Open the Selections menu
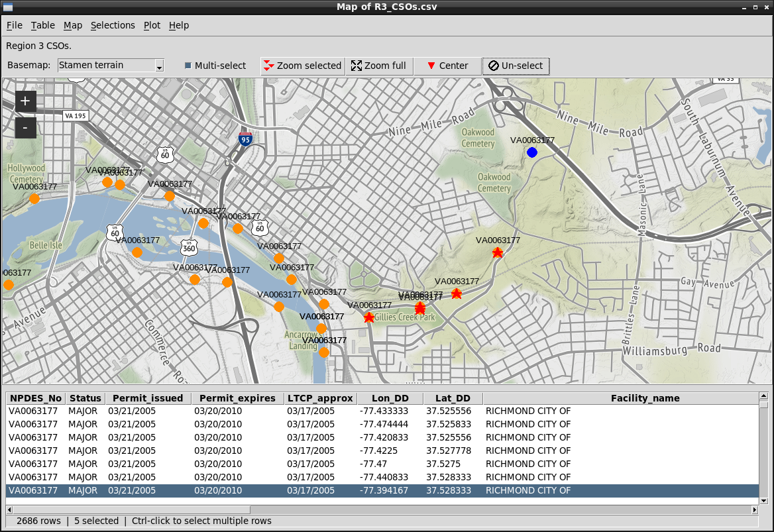774x532 pixels. (x=113, y=25)
